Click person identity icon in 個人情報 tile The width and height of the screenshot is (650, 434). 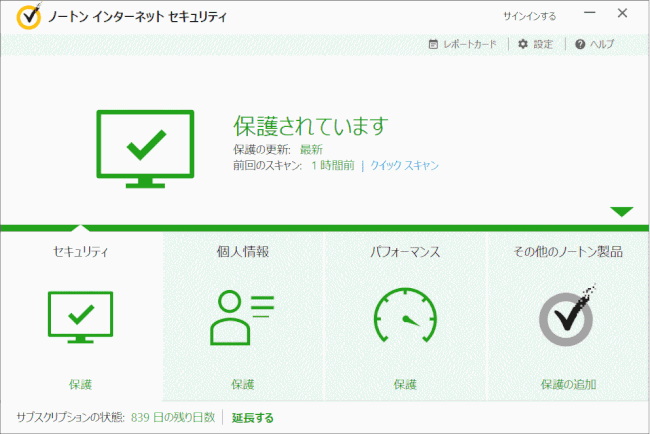pos(242,318)
